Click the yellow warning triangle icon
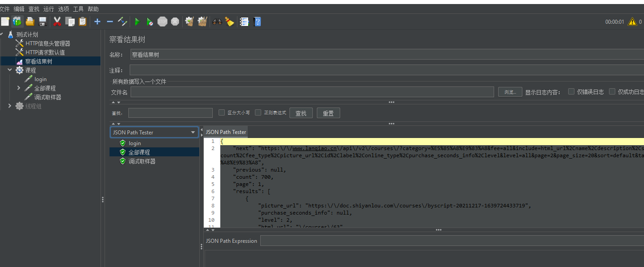This screenshot has width=644, height=267. point(632,22)
